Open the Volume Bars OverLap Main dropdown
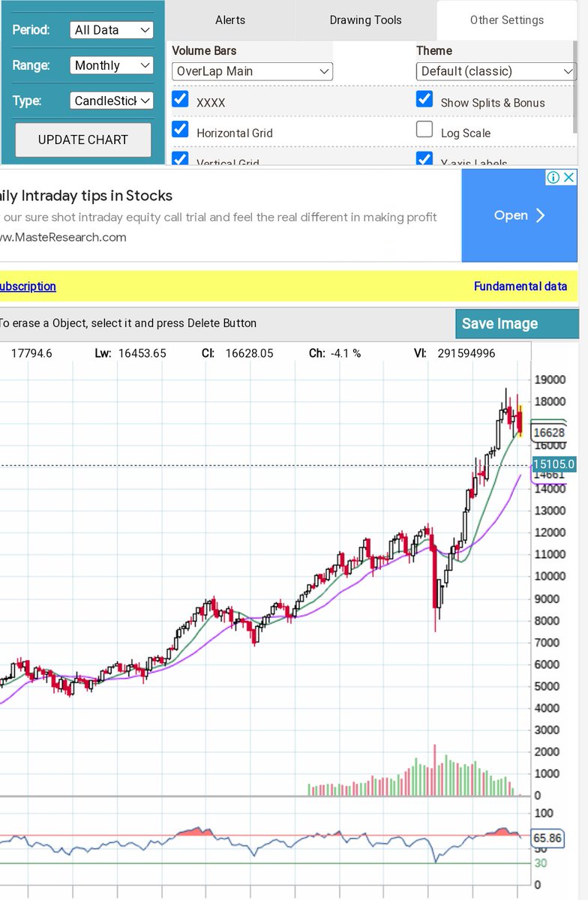 (x=252, y=71)
